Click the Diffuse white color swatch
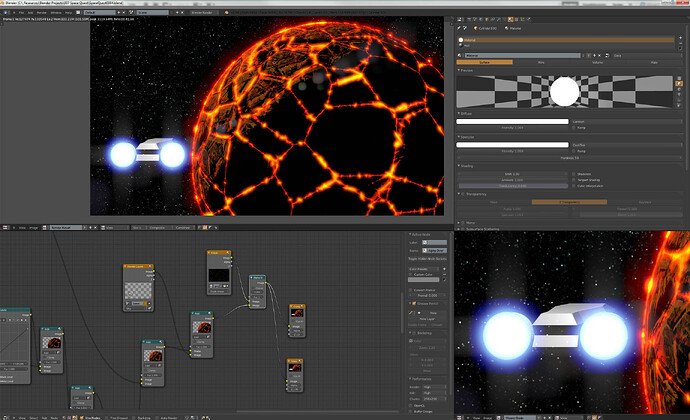This screenshot has width=690, height=420. 513,122
